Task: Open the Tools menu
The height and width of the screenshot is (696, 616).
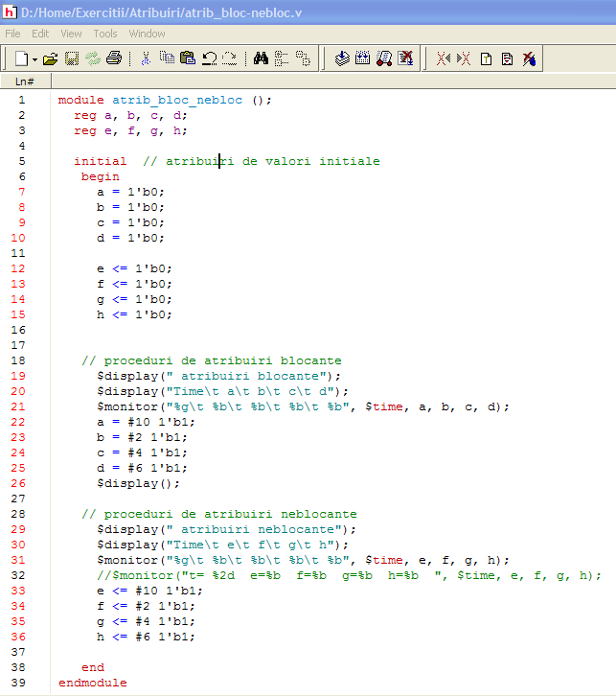Action: pos(105,34)
